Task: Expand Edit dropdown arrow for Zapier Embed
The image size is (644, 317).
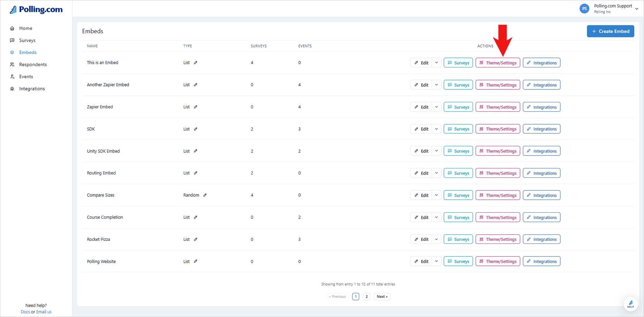Action: pos(436,107)
